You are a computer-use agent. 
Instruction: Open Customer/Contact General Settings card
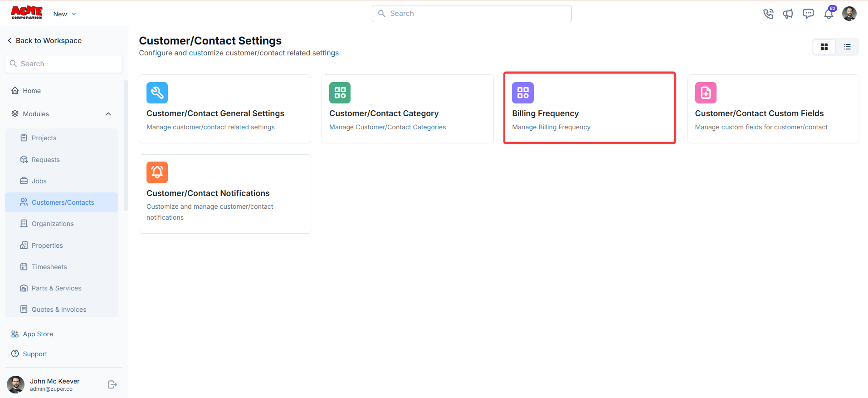point(225,109)
